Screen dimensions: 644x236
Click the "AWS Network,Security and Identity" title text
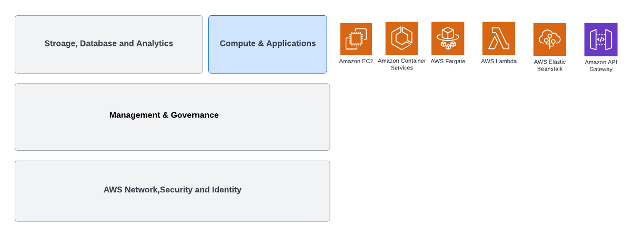click(x=173, y=190)
